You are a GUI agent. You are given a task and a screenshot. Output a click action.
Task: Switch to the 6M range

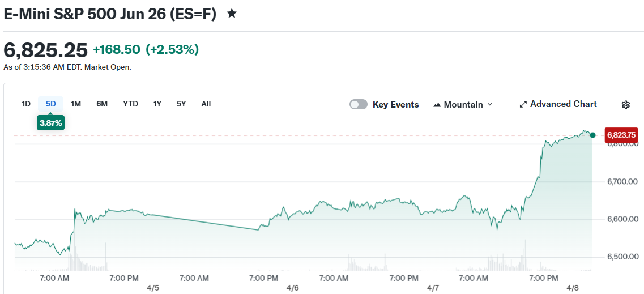tap(102, 104)
